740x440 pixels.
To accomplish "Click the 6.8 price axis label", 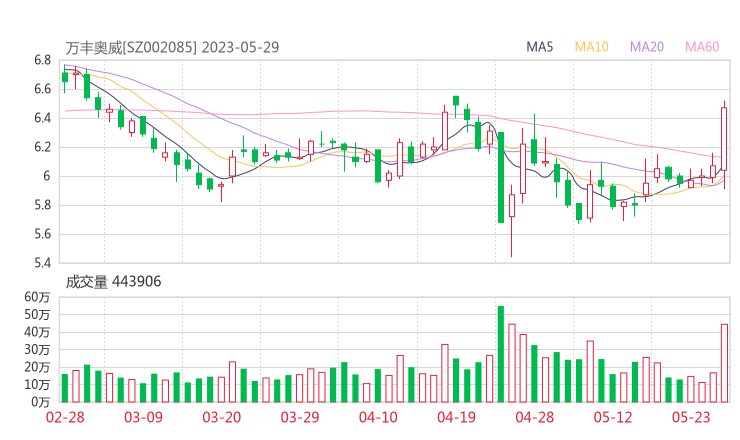I will point(42,60).
